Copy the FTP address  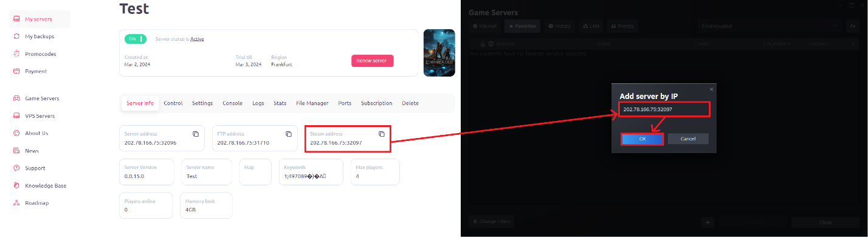(x=289, y=134)
